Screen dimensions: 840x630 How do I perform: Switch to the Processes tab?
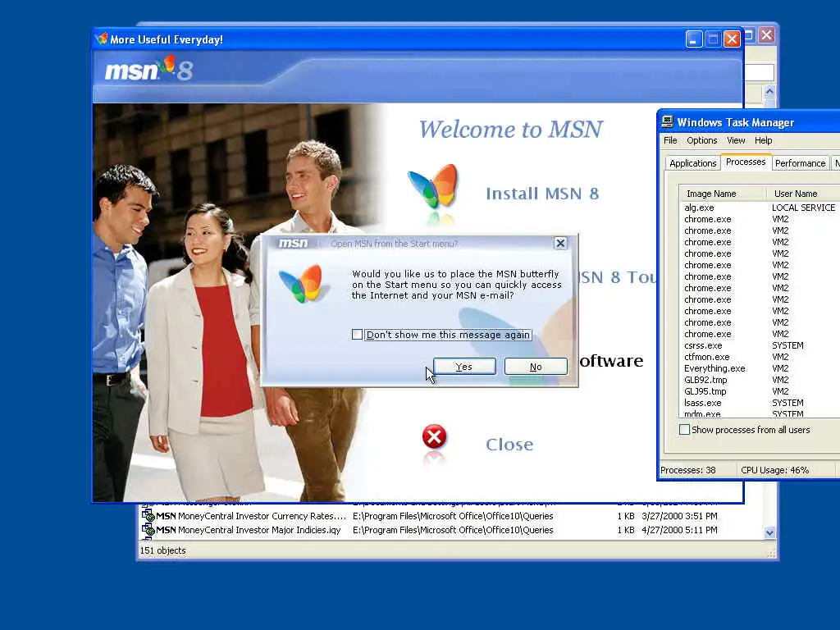point(745,162)
